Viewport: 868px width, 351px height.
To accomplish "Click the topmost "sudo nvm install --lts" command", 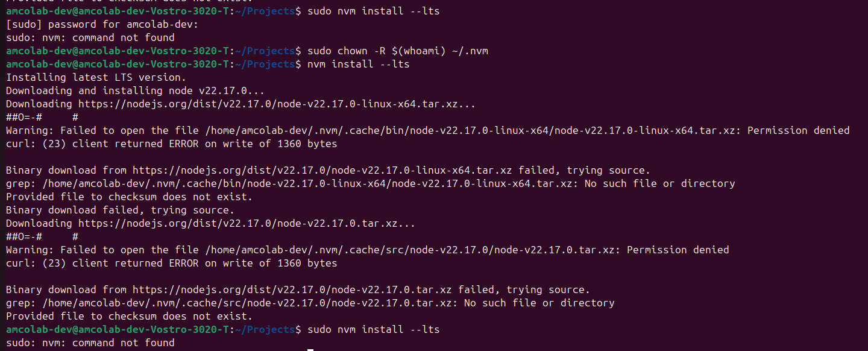I will 373,11.
